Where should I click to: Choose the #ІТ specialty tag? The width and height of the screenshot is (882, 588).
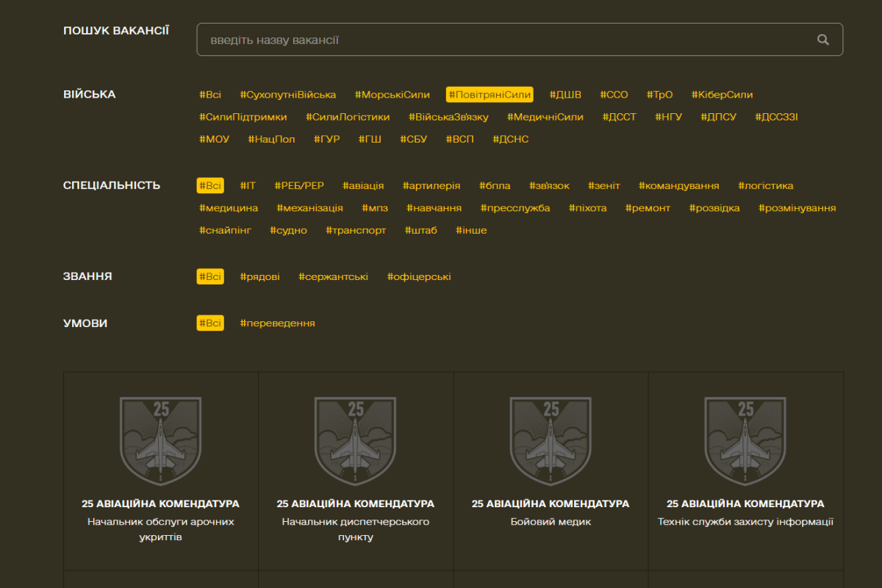[x=248, y=186]
